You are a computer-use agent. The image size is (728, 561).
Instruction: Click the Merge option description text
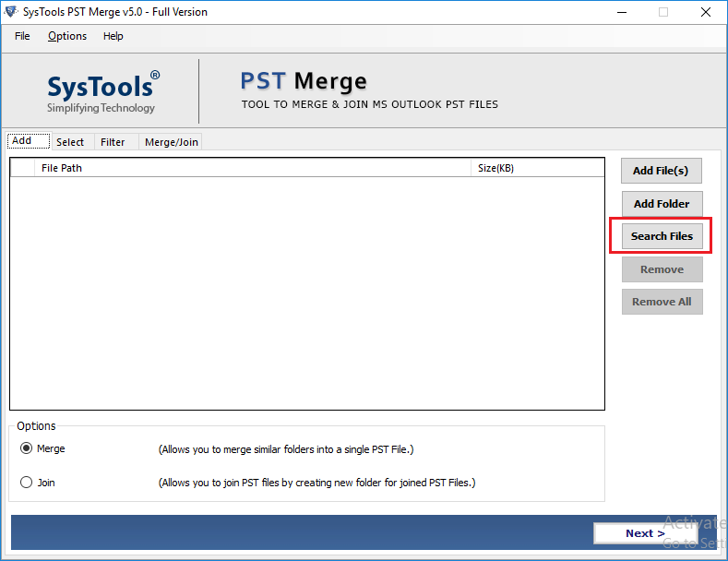(x=286, y=449)
